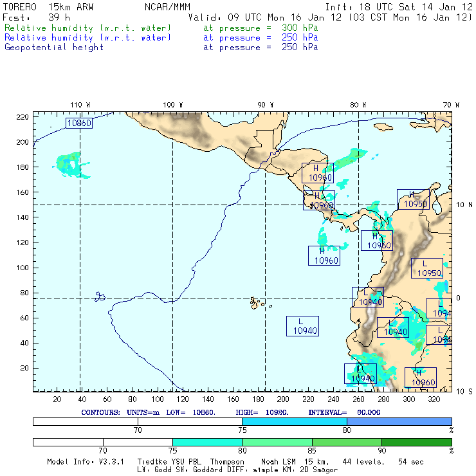Click the '10860' contour label box
The width and height of the screenshot is (476, 476).
coord(79,123)
